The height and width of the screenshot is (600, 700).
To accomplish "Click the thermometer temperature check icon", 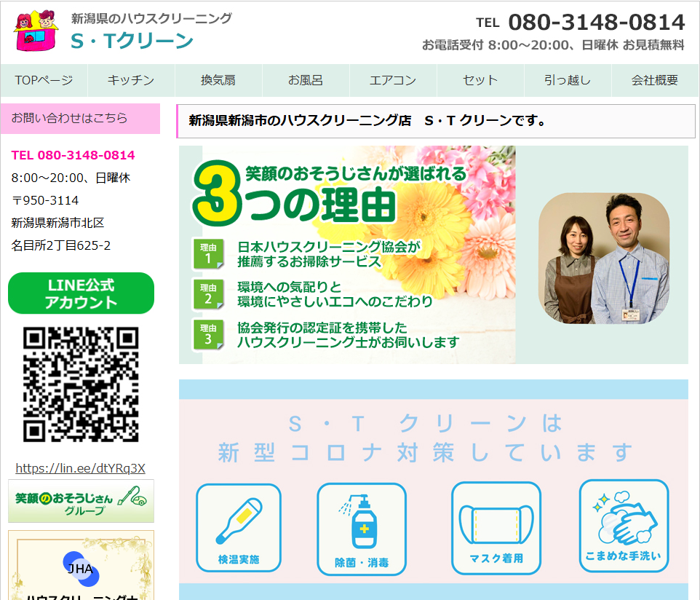I will (x=239, y=528).
